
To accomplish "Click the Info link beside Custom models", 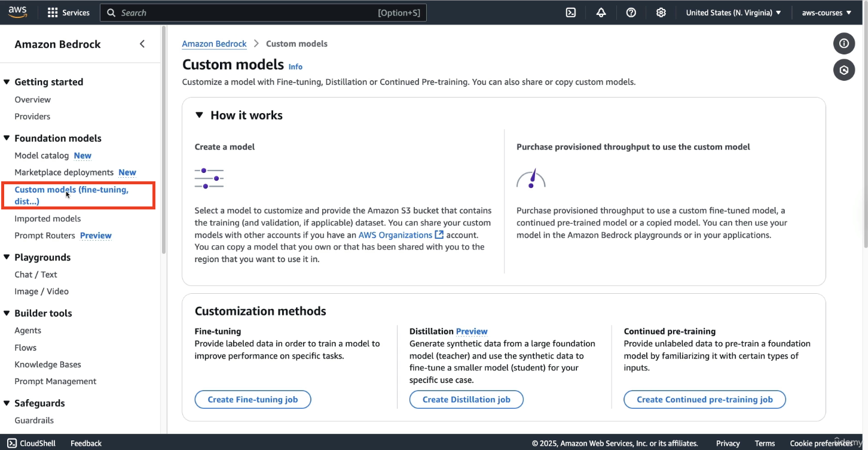I will (x=295, y=66).
